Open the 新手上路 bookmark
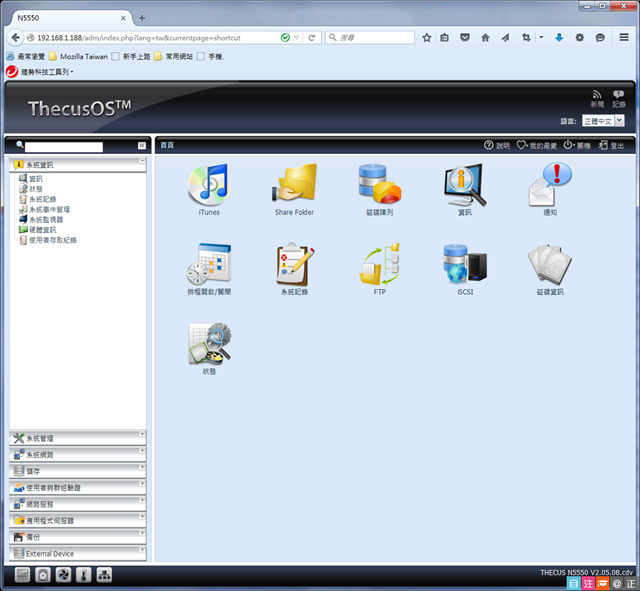The image size is (640, 591). pos(131,56)
